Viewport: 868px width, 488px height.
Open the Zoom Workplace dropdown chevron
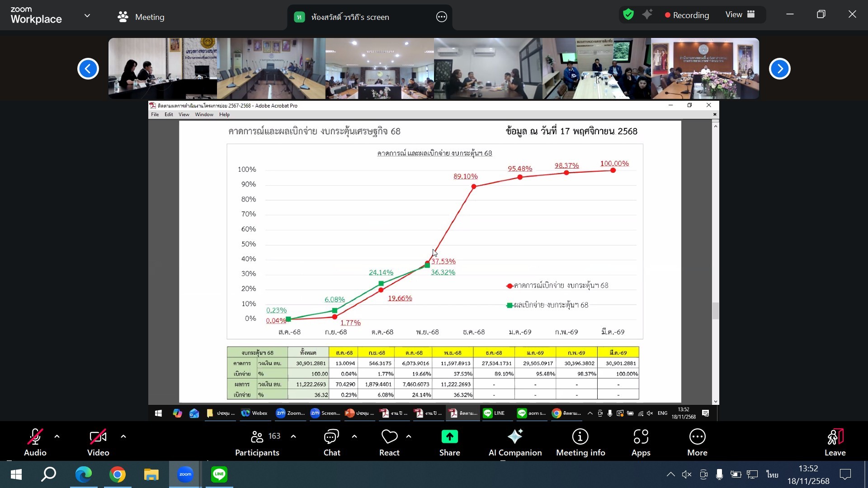pyautogui.click(x=87, y=16)
